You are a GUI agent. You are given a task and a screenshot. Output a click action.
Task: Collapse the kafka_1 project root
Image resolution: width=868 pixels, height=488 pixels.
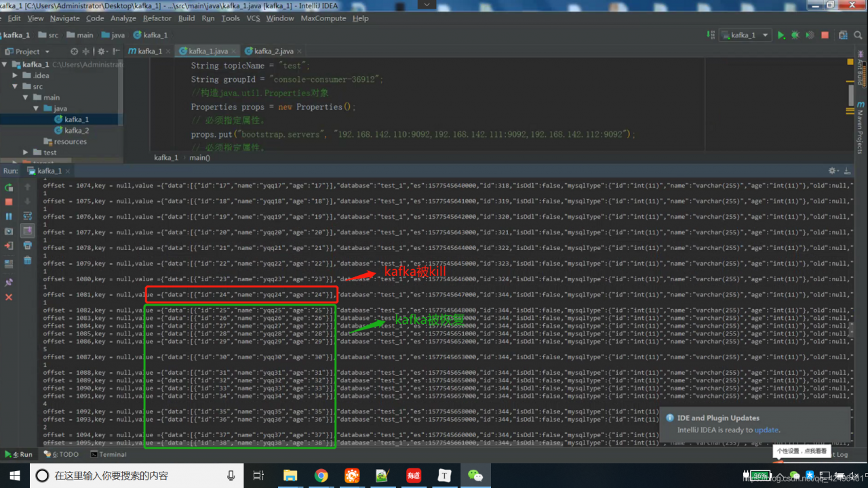(x=5, y=64)
